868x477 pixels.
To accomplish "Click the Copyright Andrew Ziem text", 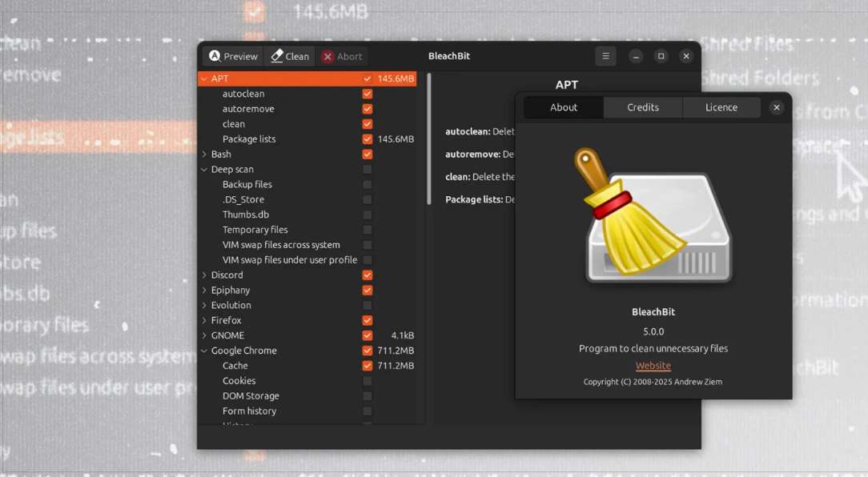I will tap(653, 382).
